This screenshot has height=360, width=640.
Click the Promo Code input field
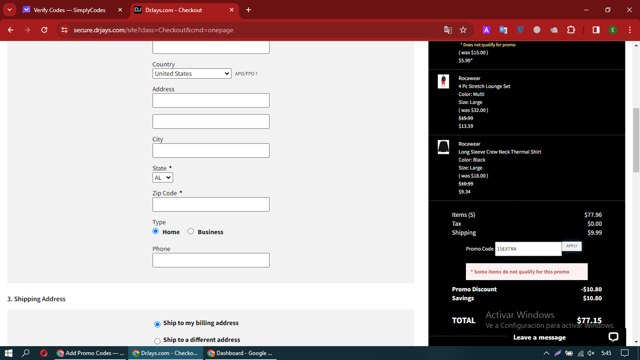click(528, 249)
